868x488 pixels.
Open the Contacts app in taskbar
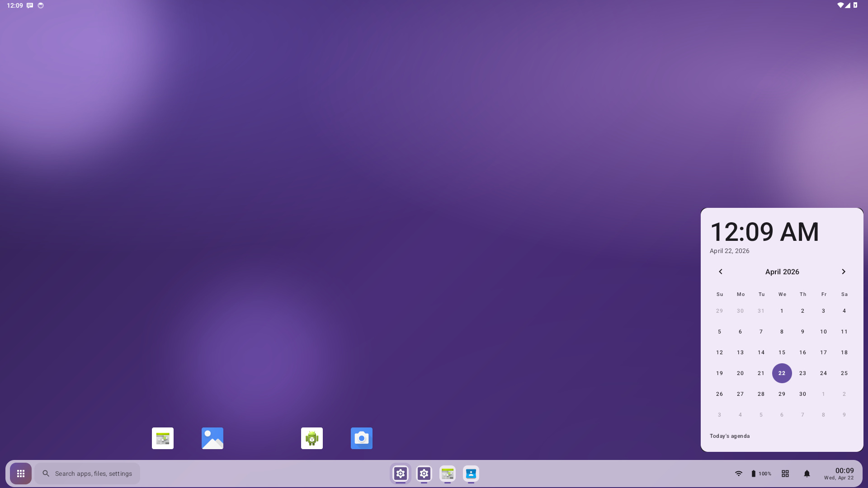pyautogui.click(x=471, y=474)
